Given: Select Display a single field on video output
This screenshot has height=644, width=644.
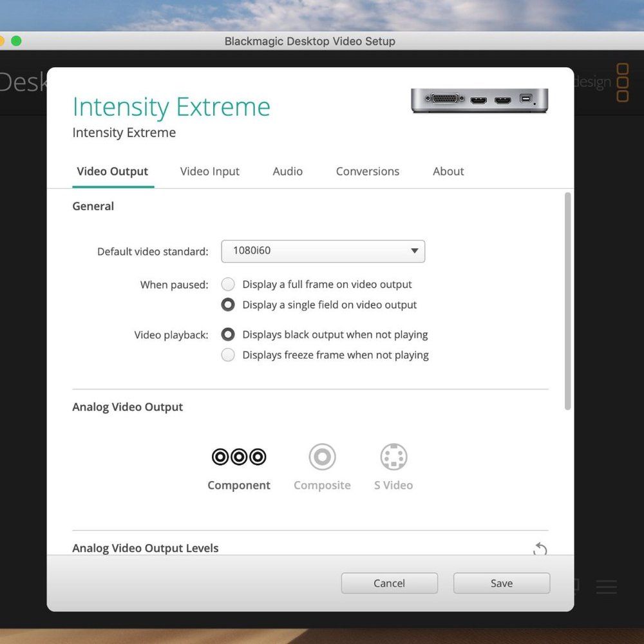Looking at the screenshot, I should [x=228, y=305].
